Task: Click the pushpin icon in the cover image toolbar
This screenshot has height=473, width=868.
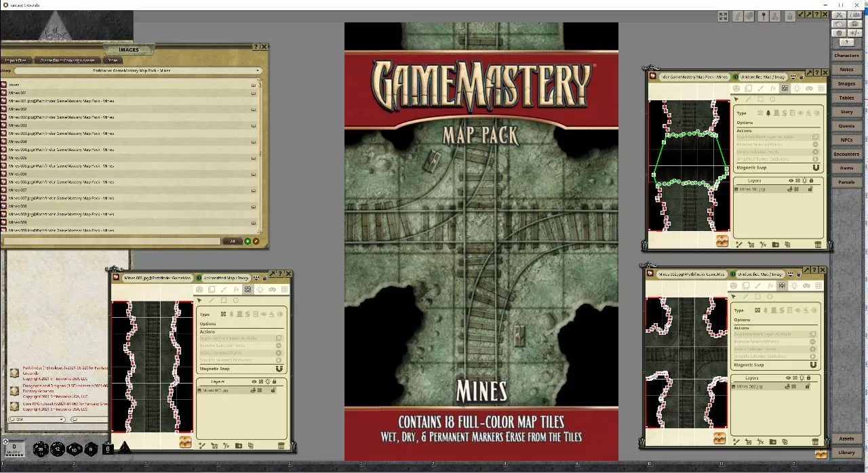Action: click(764, 16)
